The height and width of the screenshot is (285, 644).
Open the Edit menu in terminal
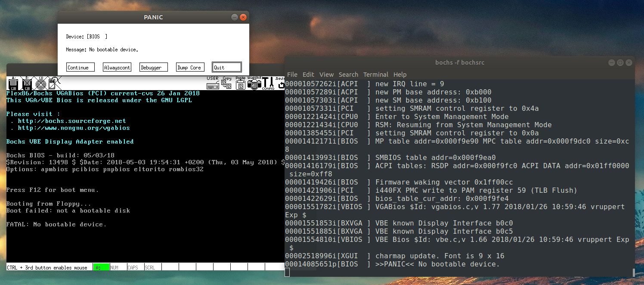pyautogui.click(x=308, y=75)
